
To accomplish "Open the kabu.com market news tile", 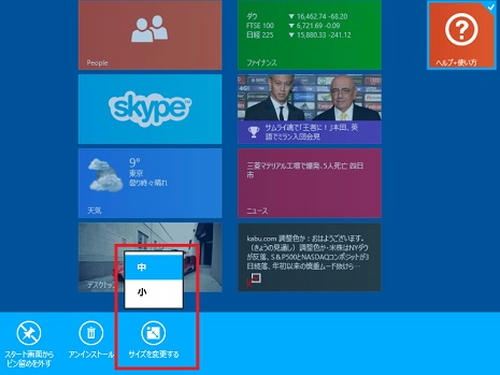I will [x=309, y=257].
